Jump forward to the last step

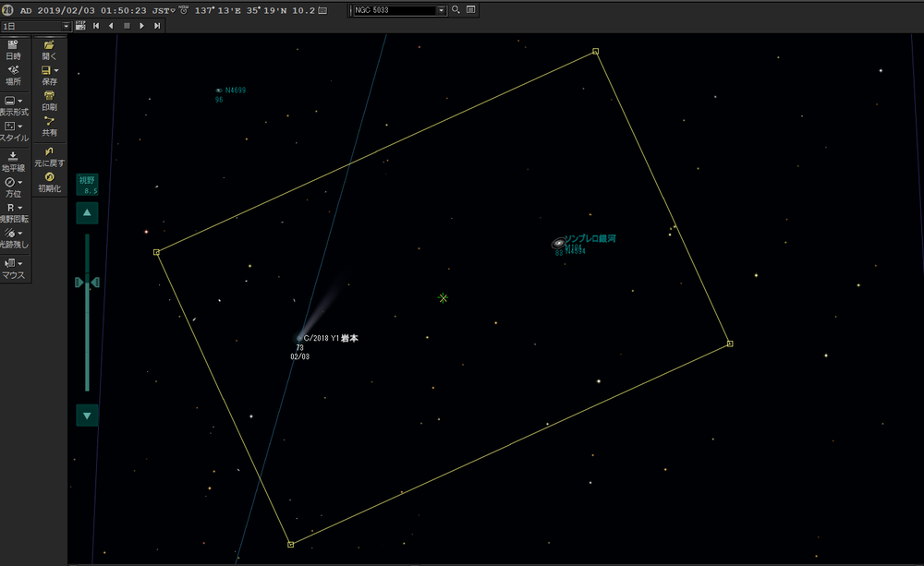pyautogui.click(x=157, y=25)
